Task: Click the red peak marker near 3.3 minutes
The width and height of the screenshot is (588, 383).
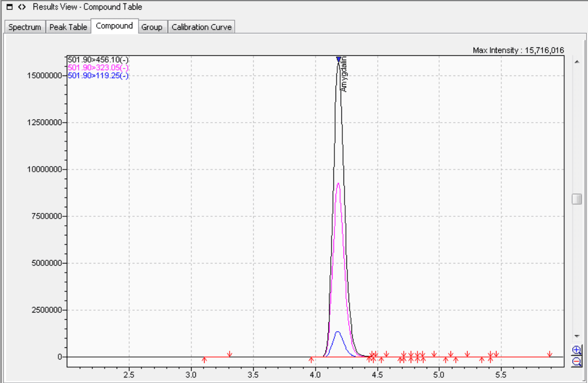Action: click(229, 354)
